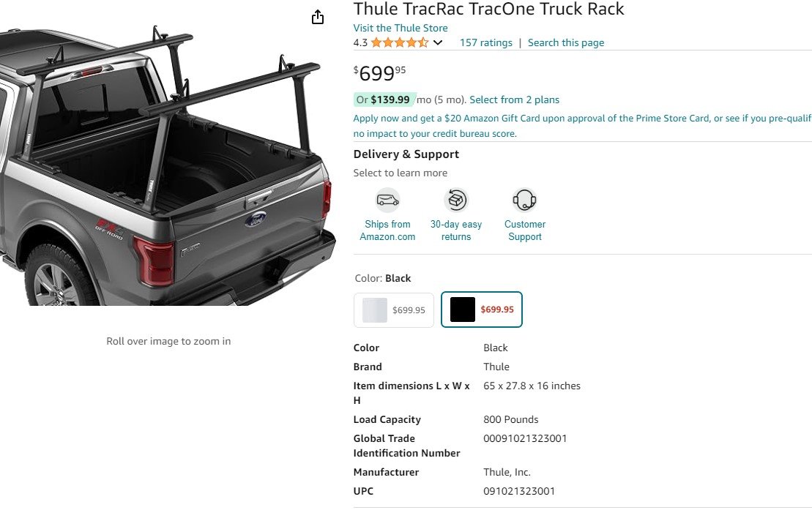Click the Customer Support headset icon
The height and width of the screenshot is (510, 812).
click(524, 200)
